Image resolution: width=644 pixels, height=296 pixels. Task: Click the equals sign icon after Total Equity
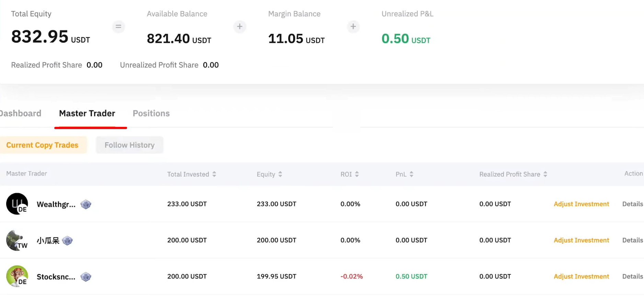(118, 26)
